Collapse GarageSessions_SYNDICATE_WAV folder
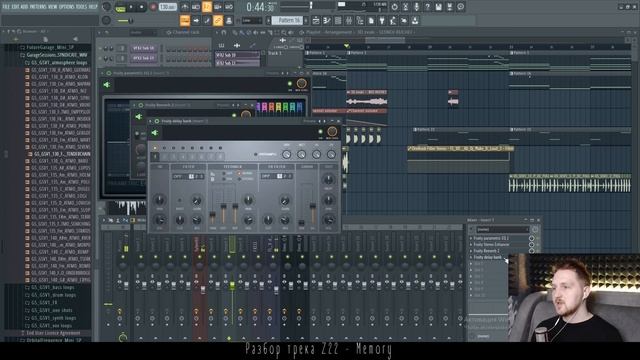 pos(54,55)
